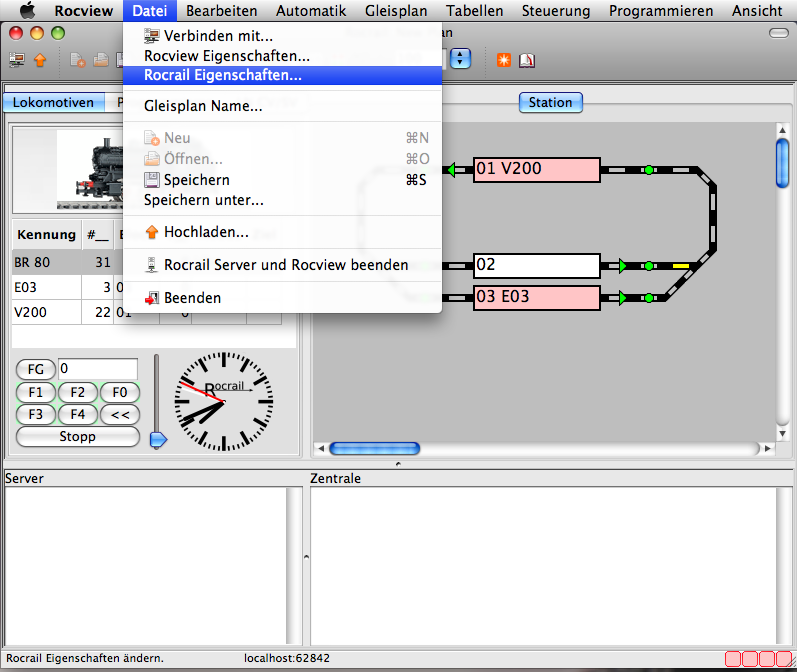Select the Station tab in track plan
Screen dimensions: 797x672
tap(550, 102)
